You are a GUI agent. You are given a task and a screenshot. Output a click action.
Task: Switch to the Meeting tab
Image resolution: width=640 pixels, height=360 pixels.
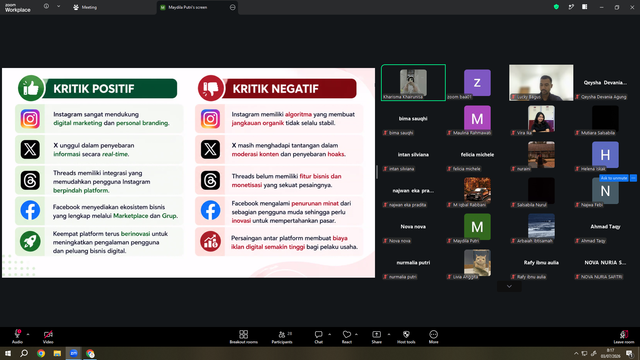tap(85, 7)
